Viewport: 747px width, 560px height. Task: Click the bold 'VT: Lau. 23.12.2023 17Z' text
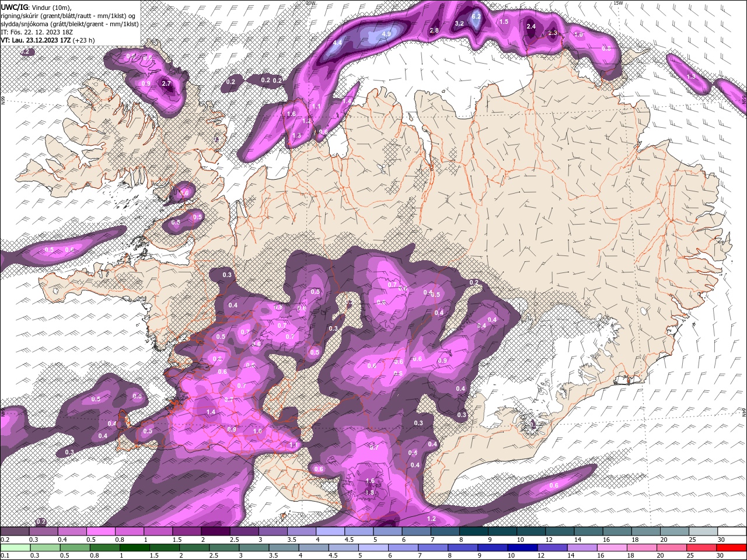tap(34, 40)
